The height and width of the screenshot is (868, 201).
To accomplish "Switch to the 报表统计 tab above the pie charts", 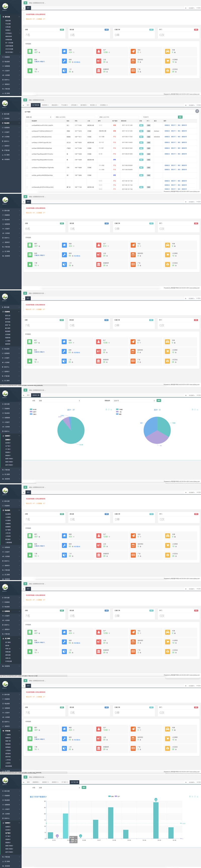I will point(36,395).
